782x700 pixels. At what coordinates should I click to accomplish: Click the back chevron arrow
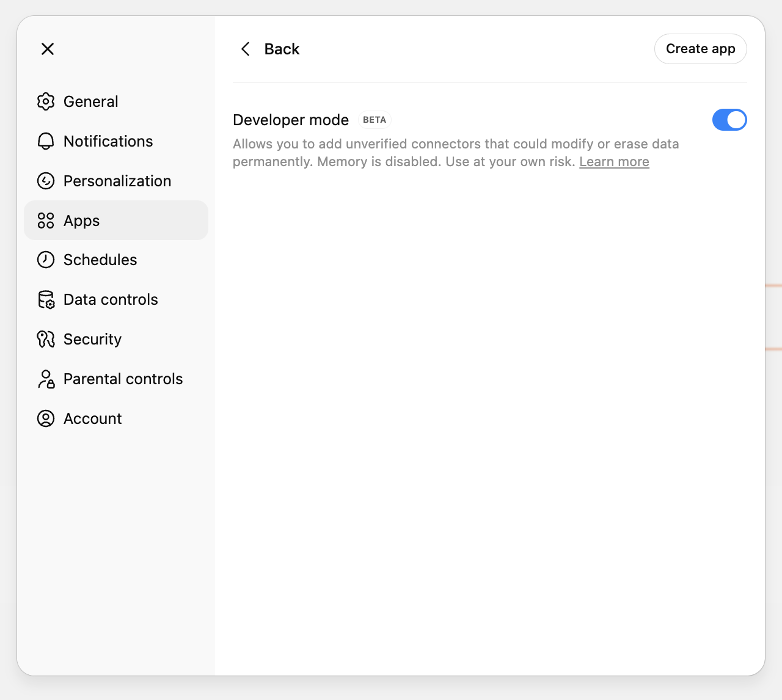(x=246, y=49)
